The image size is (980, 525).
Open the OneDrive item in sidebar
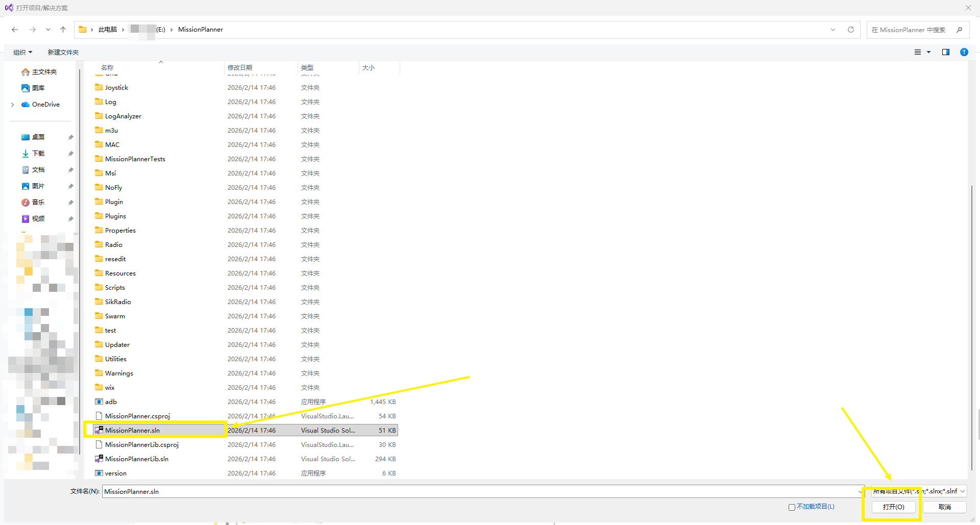pos(45,105)
